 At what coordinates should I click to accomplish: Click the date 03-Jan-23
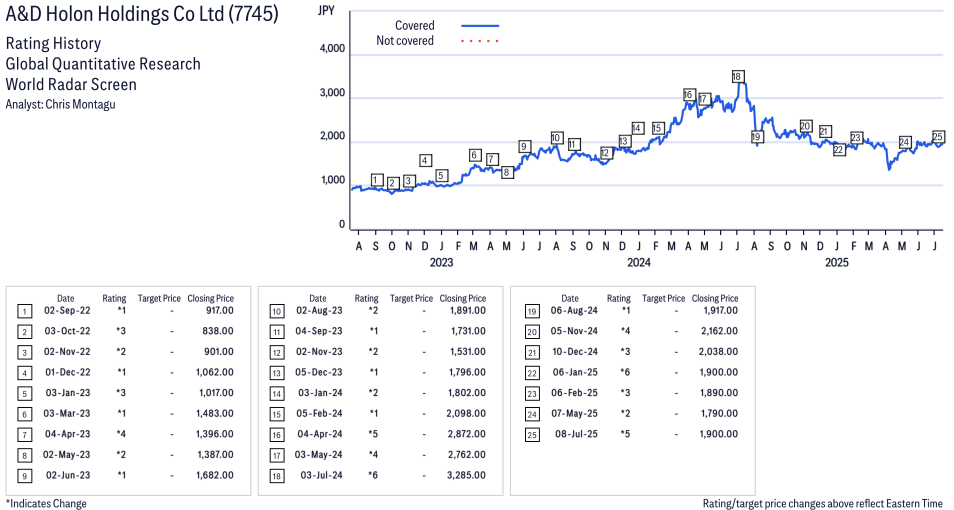click(68, 393)
